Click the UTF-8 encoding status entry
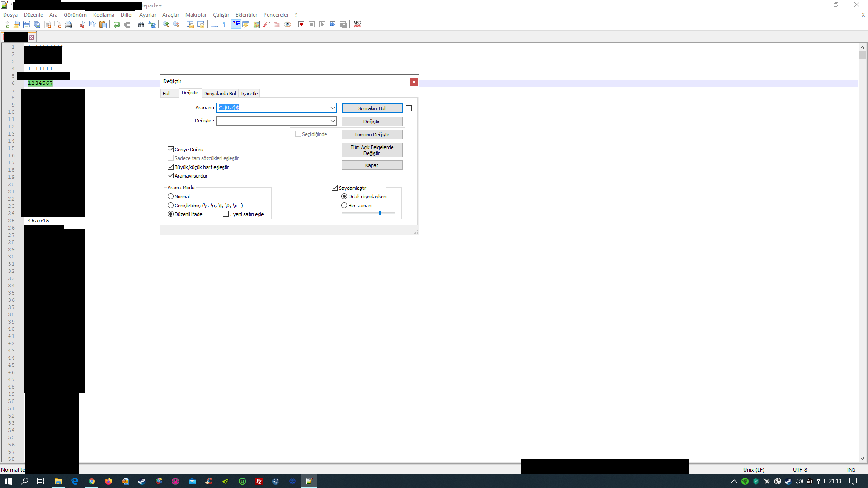 click(x=800, y=470)
